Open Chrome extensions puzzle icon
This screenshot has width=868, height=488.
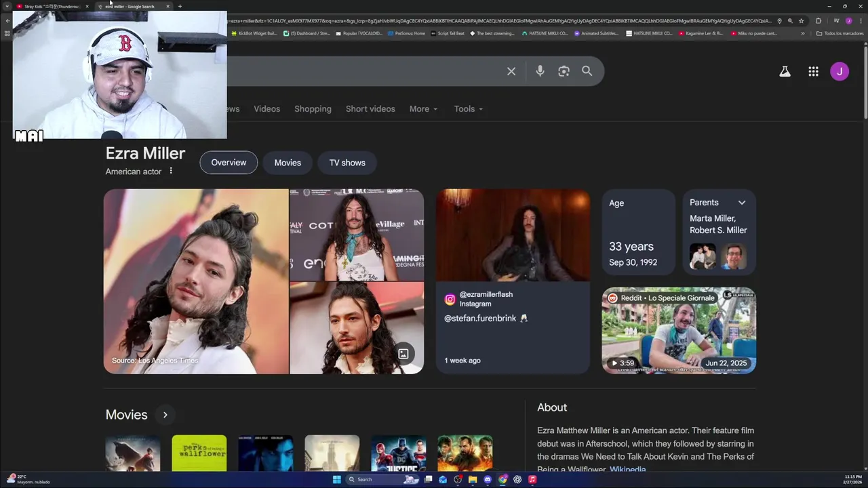(818, 21)
